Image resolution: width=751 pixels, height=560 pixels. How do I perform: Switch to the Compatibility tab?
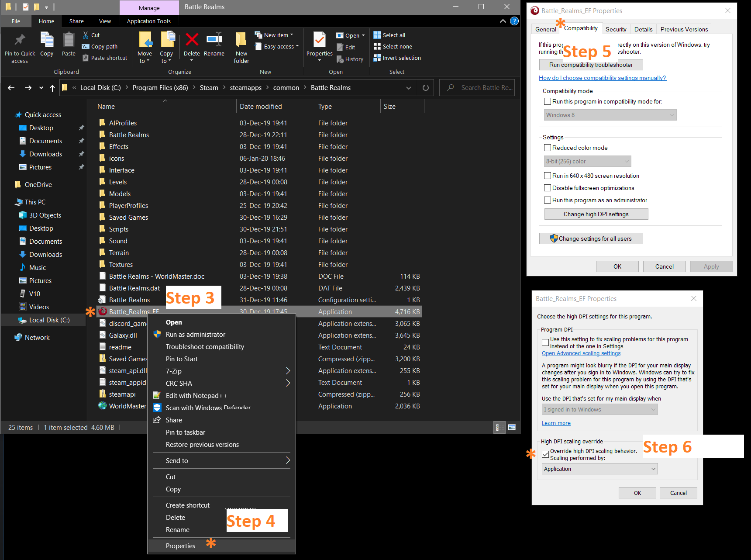pos(581,28)
